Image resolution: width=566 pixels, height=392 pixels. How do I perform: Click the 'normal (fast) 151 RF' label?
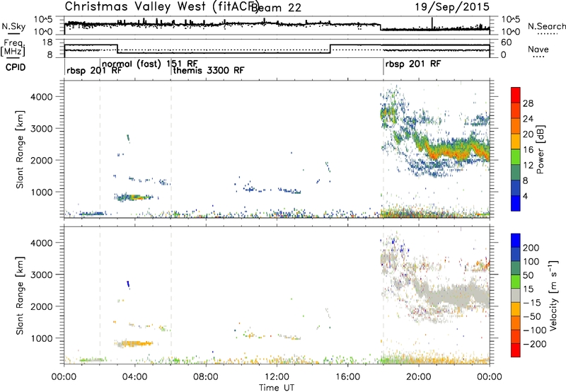click(x=150, y=64)
